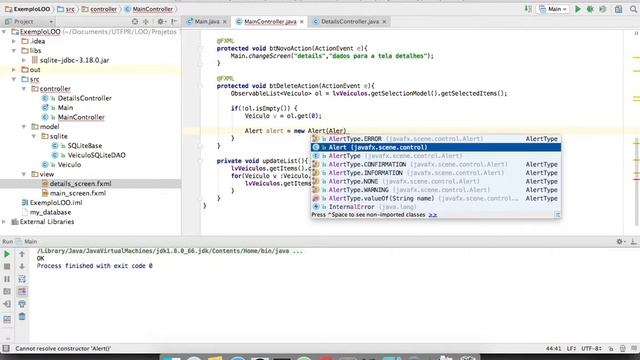Click the exit icon in Run panel
640x360 pixels.
(x=7, y=304)
